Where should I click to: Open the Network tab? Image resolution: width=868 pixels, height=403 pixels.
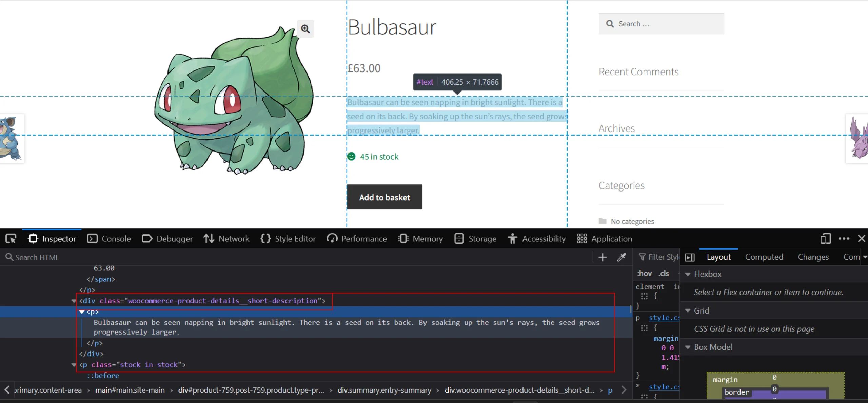click(x=226, y=239)
